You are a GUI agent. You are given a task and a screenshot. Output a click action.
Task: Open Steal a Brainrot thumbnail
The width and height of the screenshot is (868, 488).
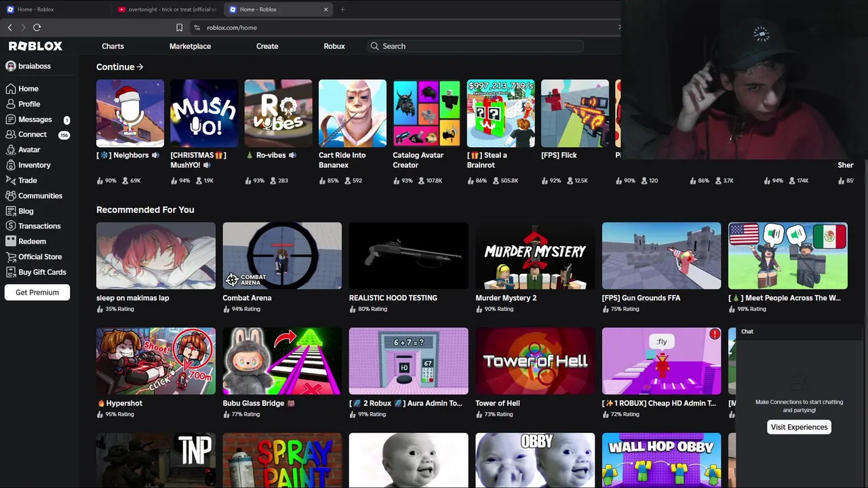tap(500, 113)
